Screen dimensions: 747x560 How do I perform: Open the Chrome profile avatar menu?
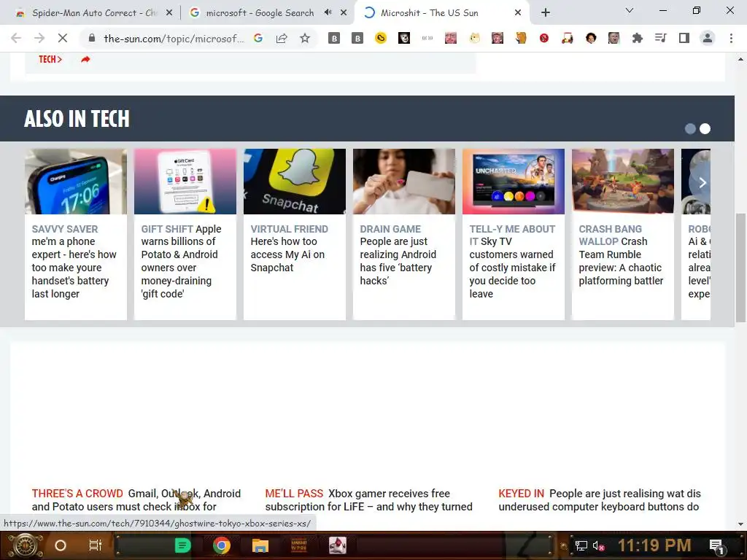coord(708,38)
